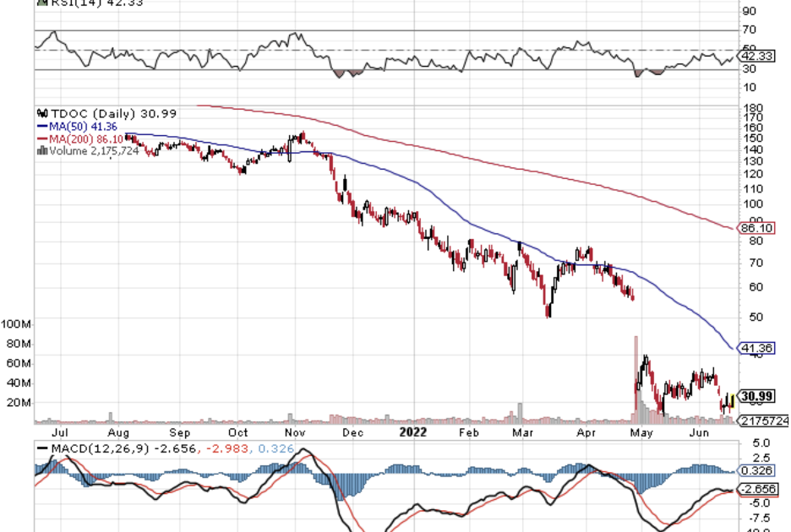
Task: Click the yellow highlighted latest candlestick
Action: click(x=730, y=399)
